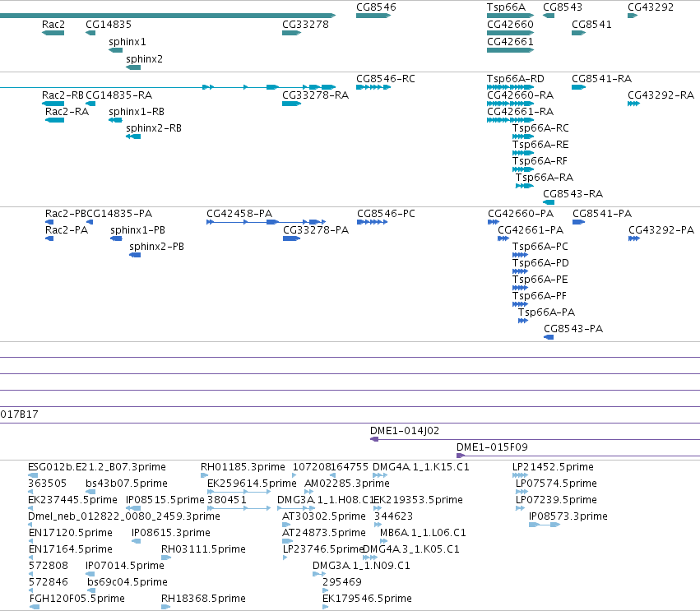Select transcript CG14835-RA
The width and height of the screenshot is (700, 611).
coord(90,104)
